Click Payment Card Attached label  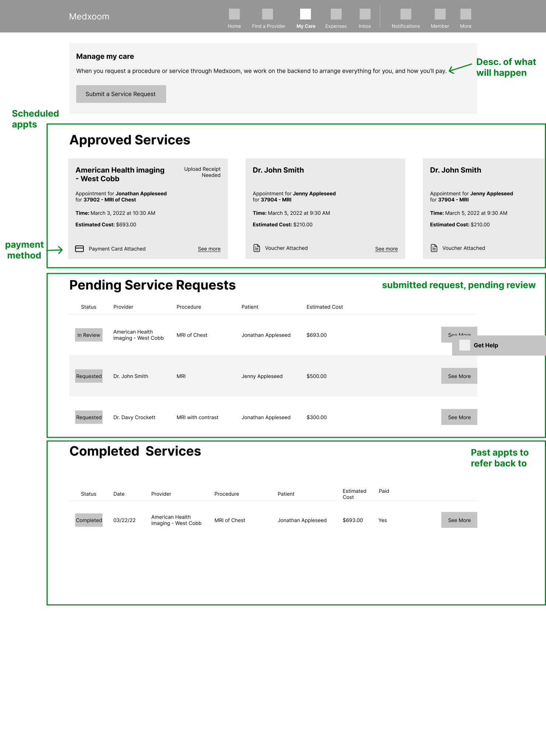(x=117, y=249)
